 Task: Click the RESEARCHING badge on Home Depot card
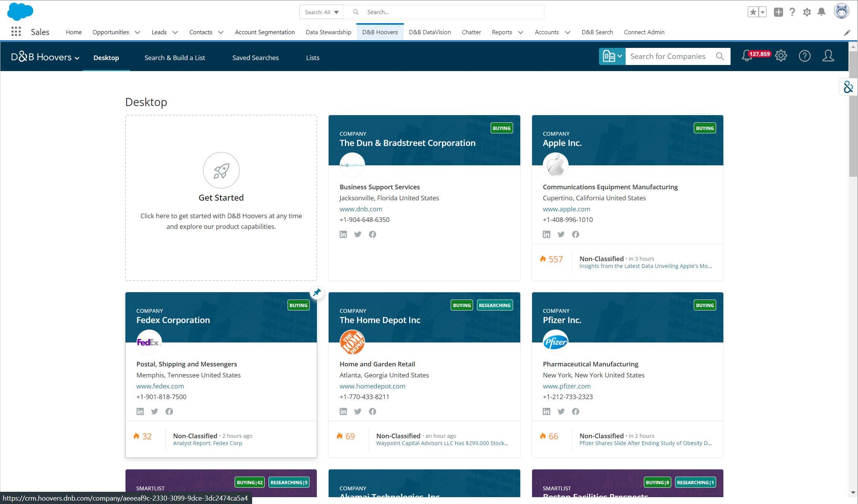(494, 305)
